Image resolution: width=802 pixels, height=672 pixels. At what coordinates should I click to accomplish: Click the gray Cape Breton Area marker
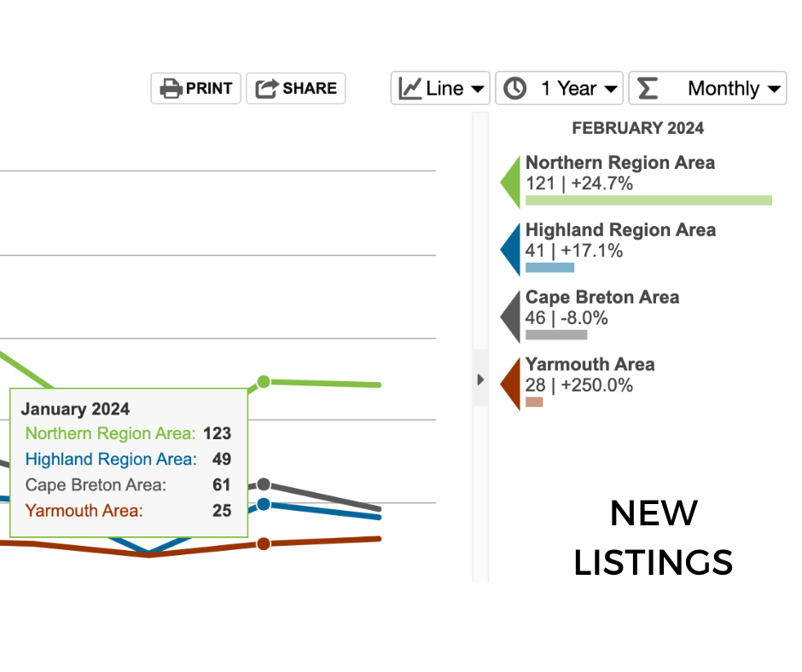pos(510,316)
